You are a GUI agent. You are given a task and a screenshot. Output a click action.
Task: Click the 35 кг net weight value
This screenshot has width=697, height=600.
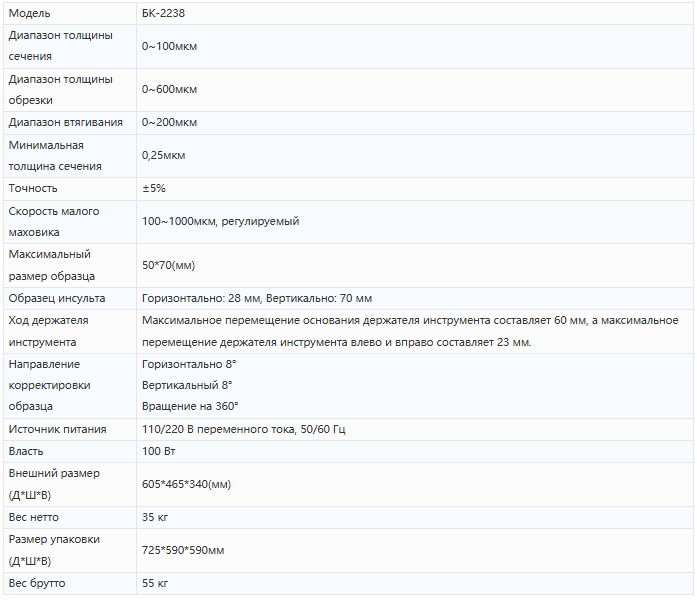point(155,517)
